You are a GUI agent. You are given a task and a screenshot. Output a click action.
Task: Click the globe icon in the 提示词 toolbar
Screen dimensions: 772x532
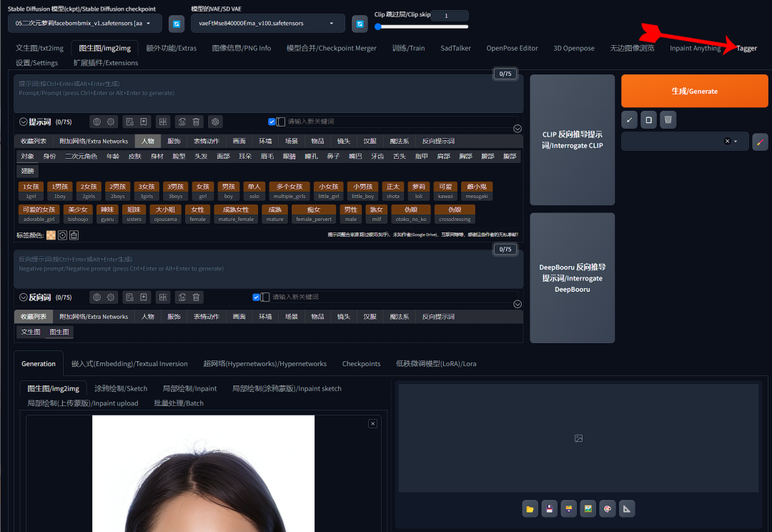(97, 122)
